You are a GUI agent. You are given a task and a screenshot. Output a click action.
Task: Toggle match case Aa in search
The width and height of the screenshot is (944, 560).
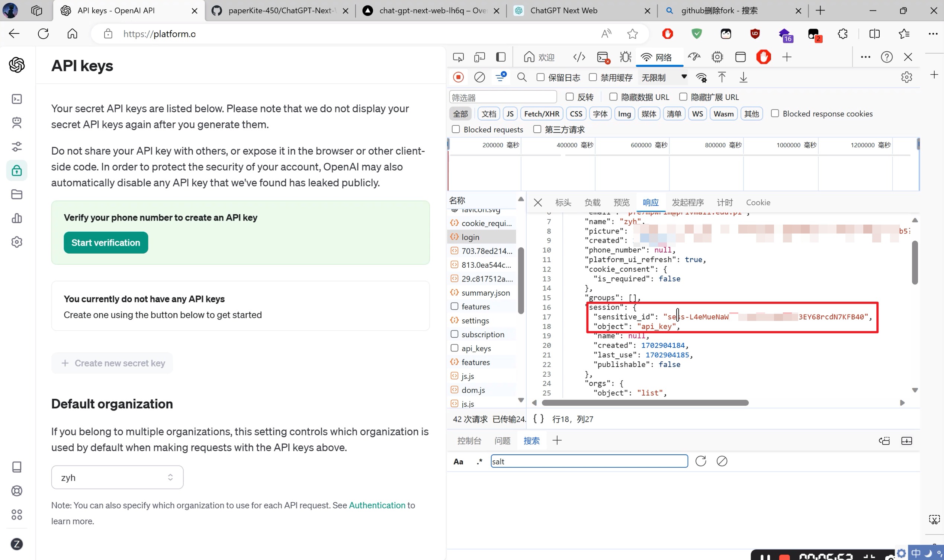[x=458, y=461]
